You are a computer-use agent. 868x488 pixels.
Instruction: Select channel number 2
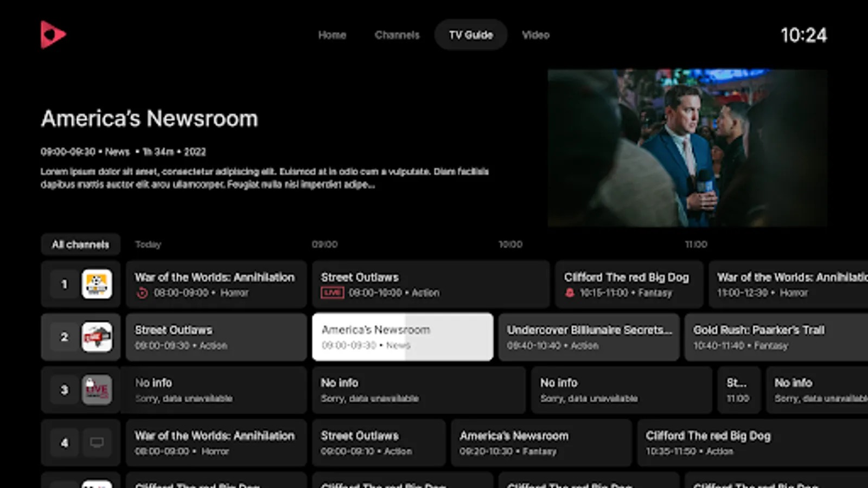(64, 337)
